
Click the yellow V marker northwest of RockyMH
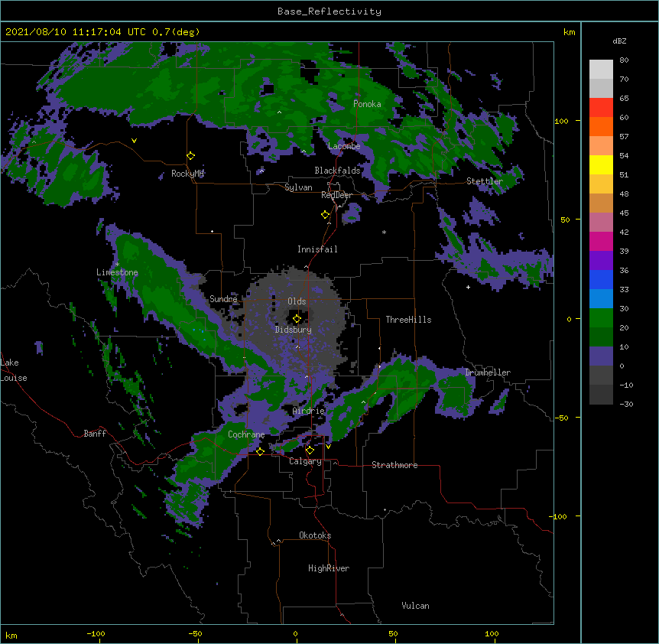coord(134,141)
